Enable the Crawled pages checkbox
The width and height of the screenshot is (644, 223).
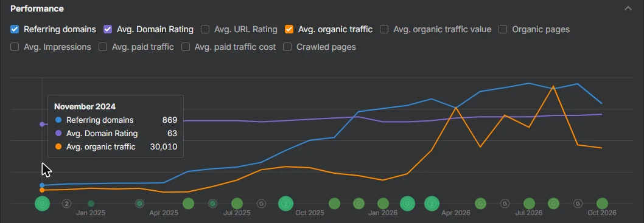click(x=287, y=47)
